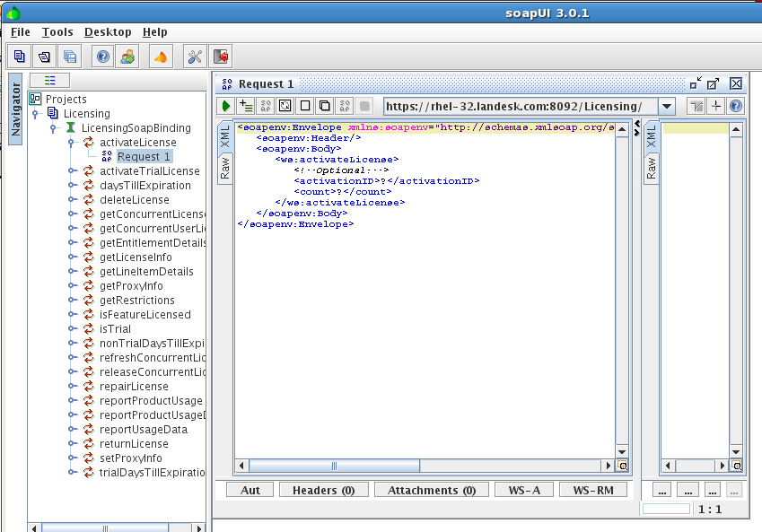The image size is (762, 532).
Task: Click the request editor horizontal scrollbar thumb
Action: 335,466
